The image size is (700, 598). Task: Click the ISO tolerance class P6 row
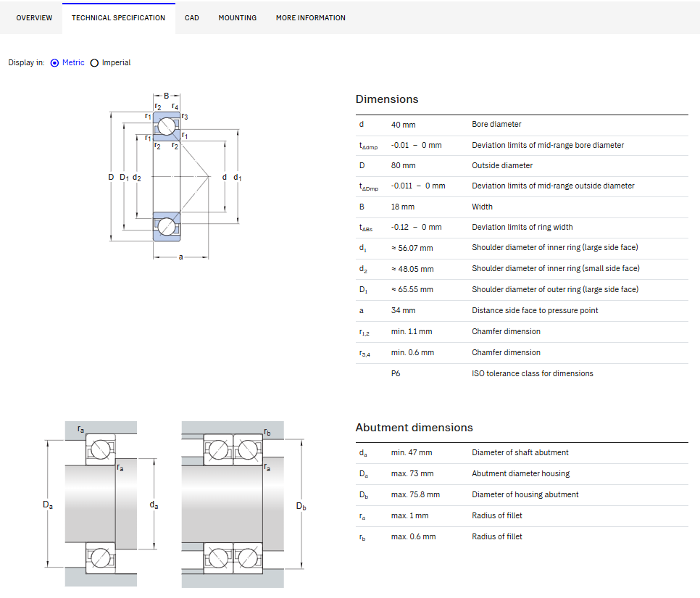(x=522, y=374)
